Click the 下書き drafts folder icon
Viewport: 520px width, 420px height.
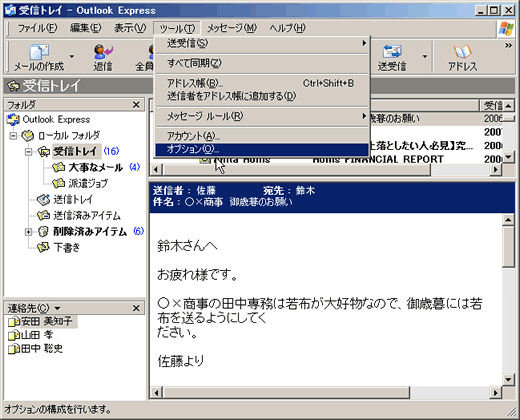[x=44, y=247]
